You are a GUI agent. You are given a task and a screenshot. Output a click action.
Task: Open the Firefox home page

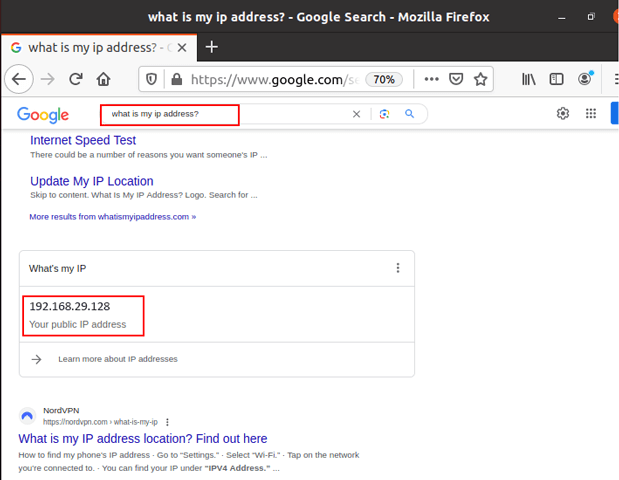pyautogui.click(x=103, y=79)
